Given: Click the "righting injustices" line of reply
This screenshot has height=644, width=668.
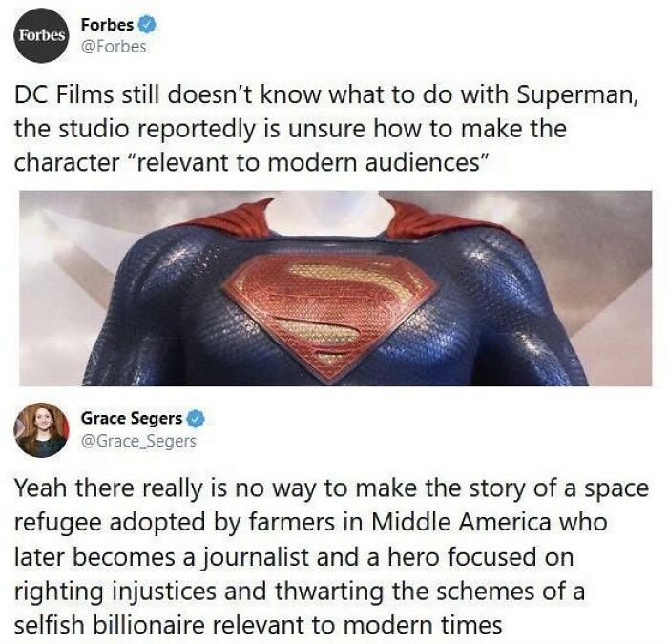Looking at the screenshot, I should (x=300, y=592).
